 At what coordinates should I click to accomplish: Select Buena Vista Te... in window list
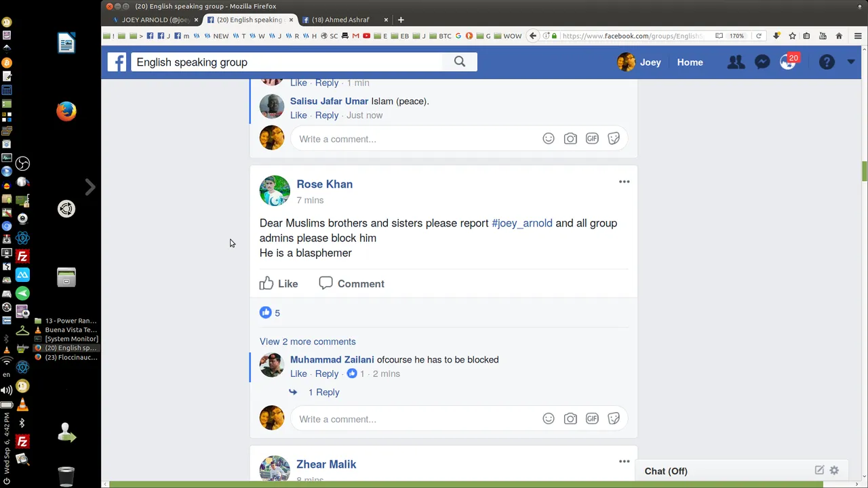tap(66, 330)
